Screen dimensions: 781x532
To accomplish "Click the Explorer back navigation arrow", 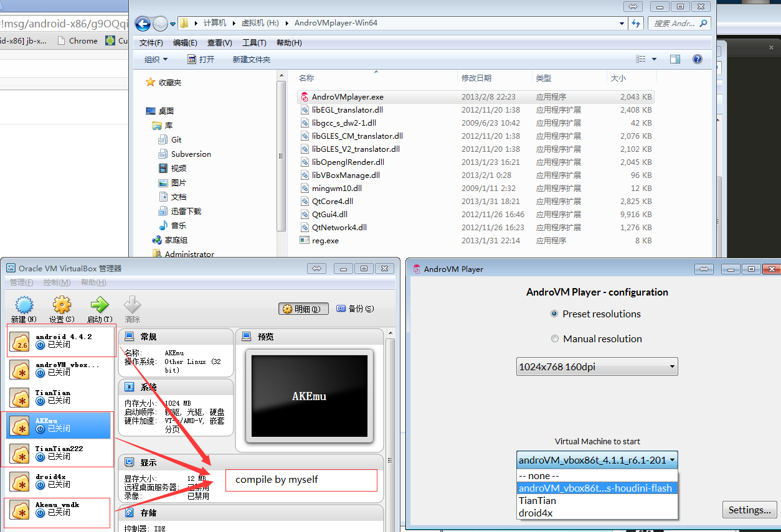I will point(143,24).
